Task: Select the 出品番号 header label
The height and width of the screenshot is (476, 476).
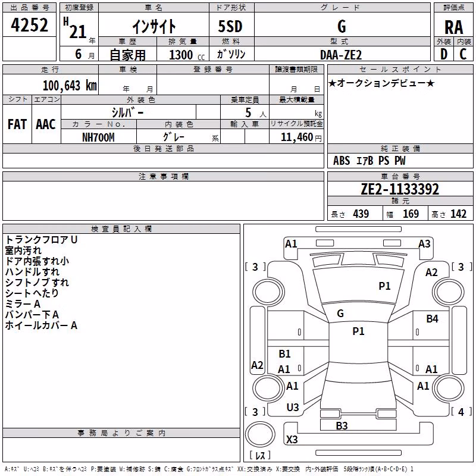Action: pyautogui.click(x=29, y=8)
